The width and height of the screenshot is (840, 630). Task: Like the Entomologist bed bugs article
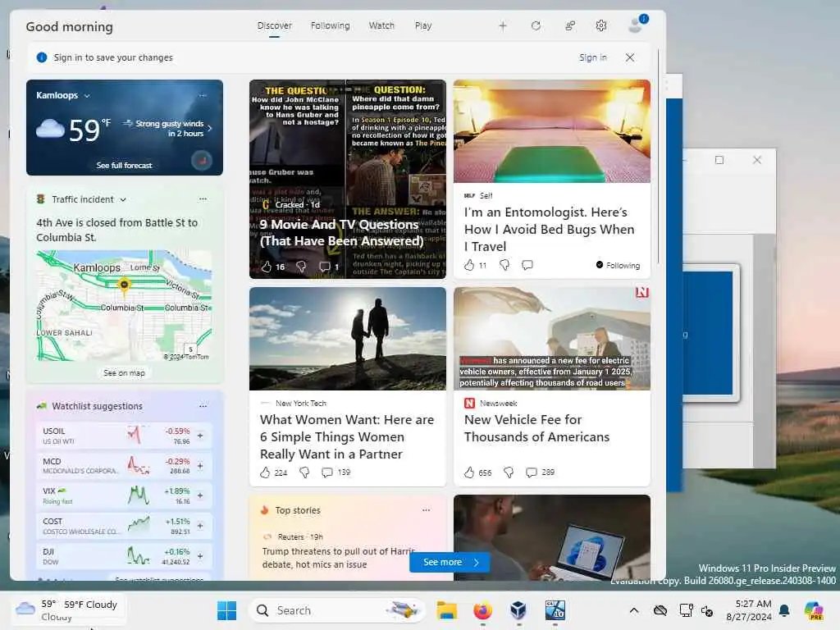click(x=469, y=265)
